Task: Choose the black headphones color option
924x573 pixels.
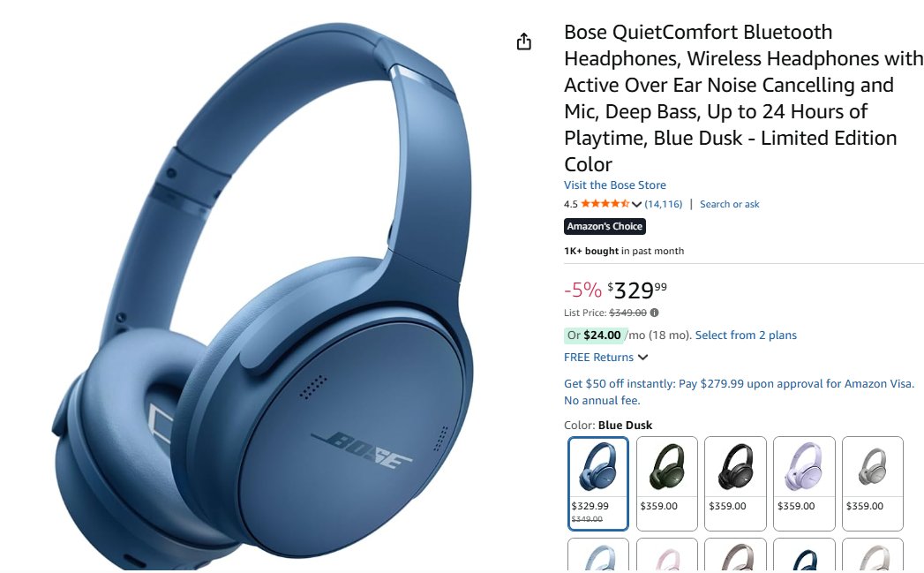Action: 735,484
